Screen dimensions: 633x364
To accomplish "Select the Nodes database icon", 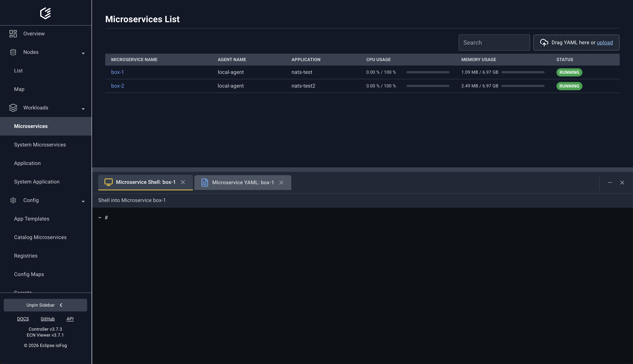I will click(x=13, y=52).
